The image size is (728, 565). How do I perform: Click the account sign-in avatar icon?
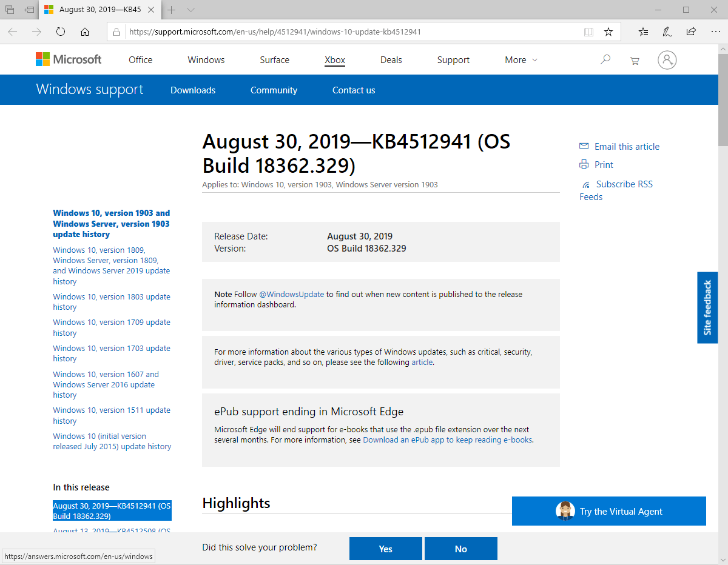point(667,60)
